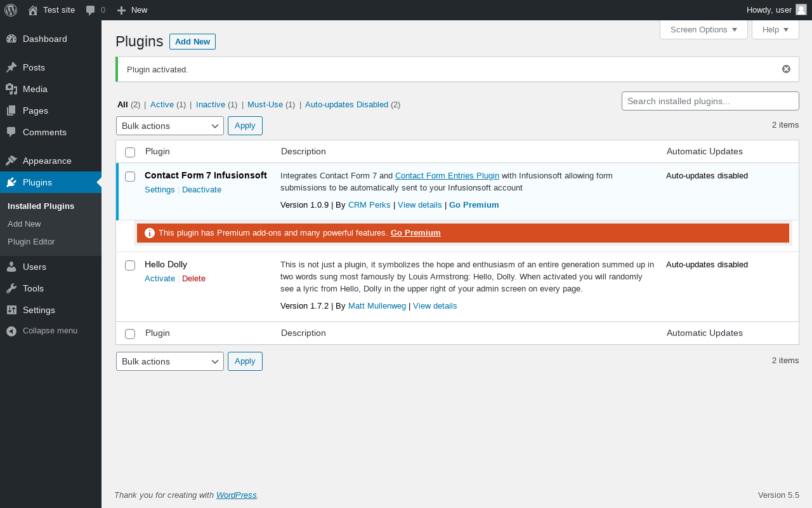Open the Test site home icon
Screen dimensions: 812x508
[x=33, y=10]
